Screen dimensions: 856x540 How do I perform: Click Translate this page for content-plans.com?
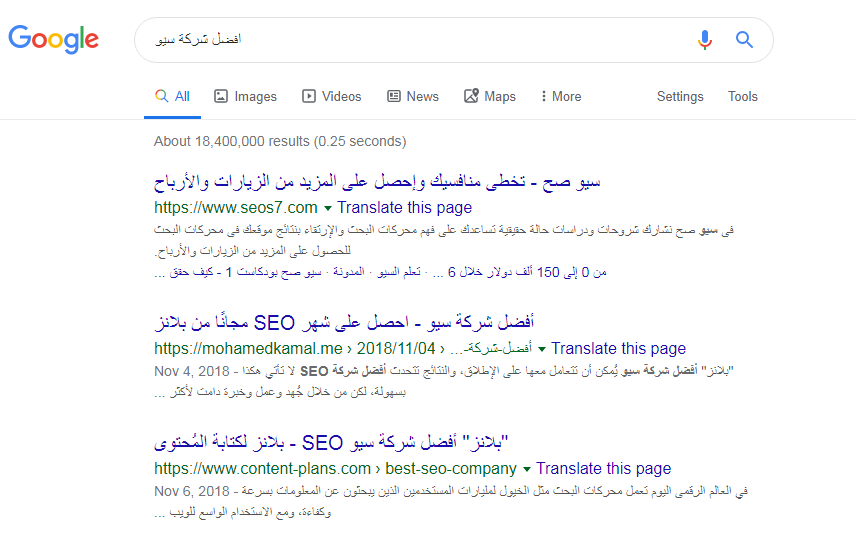coord(603,468)
